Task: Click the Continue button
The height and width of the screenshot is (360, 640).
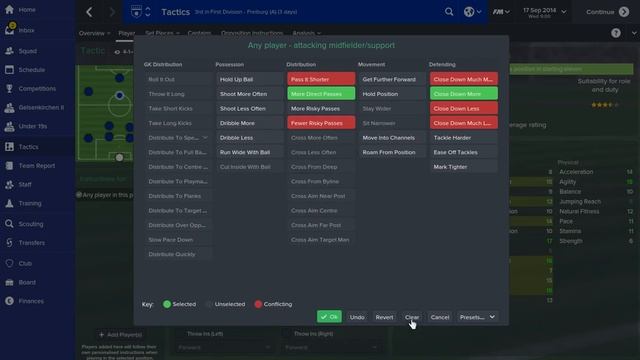Action: (x=608, y=12)
